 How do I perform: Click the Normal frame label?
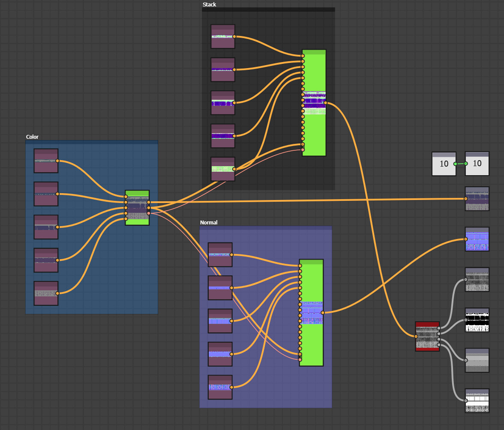tap(209, 223)
